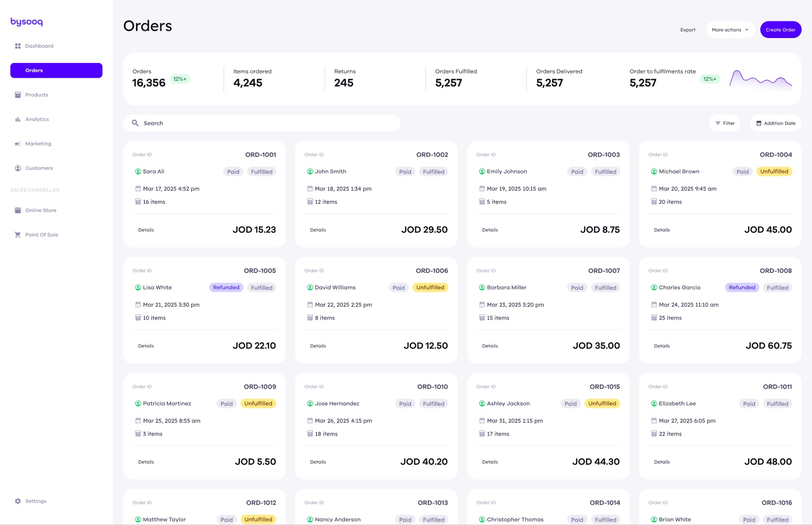Click the customer name Emily Johnson

(507, 171)
